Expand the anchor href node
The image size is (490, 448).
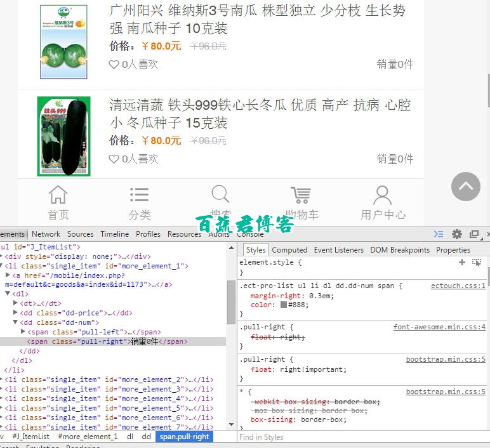(x=8, y=275)
